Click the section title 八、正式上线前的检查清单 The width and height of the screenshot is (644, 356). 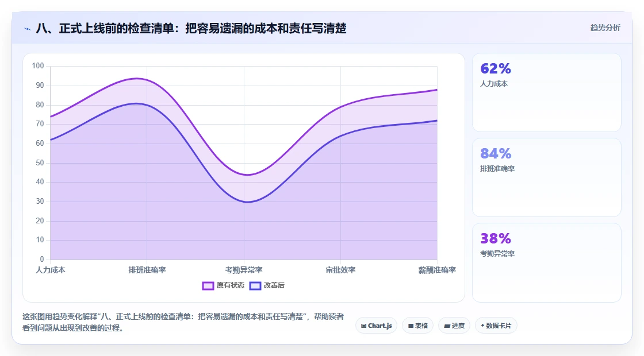(191, 28)
